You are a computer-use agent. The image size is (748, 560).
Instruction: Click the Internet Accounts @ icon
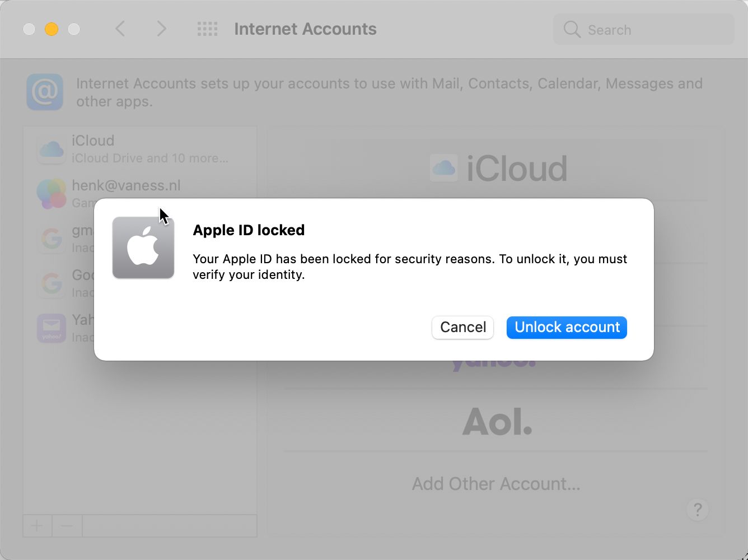pyautogui.click(x=45, y=92)
